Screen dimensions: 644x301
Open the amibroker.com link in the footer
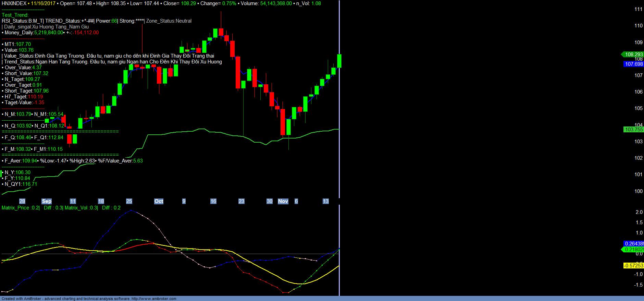point(154,299)
